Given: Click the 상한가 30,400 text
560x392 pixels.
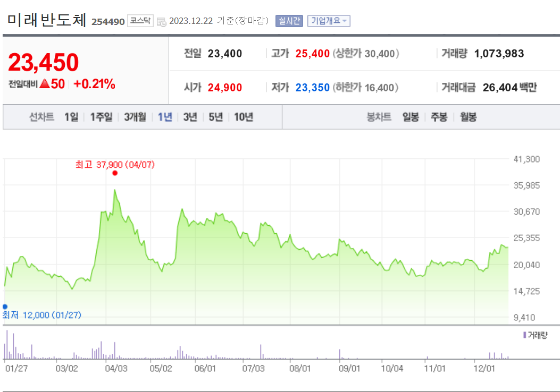Looking at the screenshot, I should [x=366, y=54].
